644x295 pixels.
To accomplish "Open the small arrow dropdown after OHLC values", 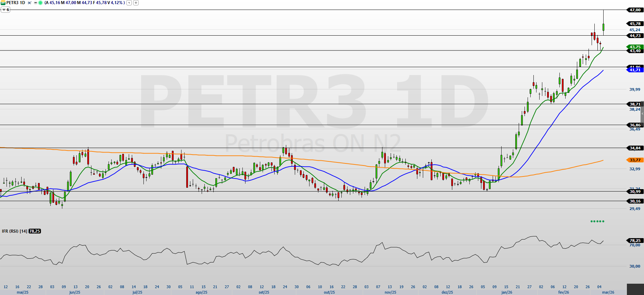I will (129, 3).
